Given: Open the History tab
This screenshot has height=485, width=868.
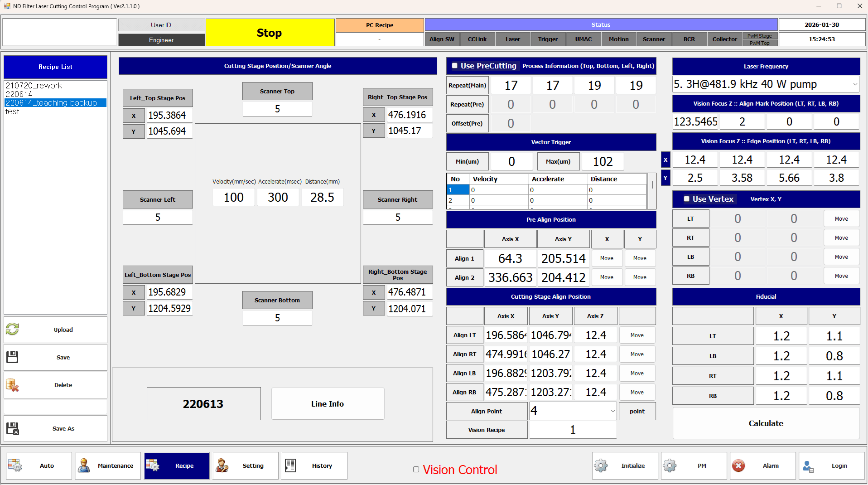Looking at the screenshot, I should pyautogui.click(x=314, y=466).
